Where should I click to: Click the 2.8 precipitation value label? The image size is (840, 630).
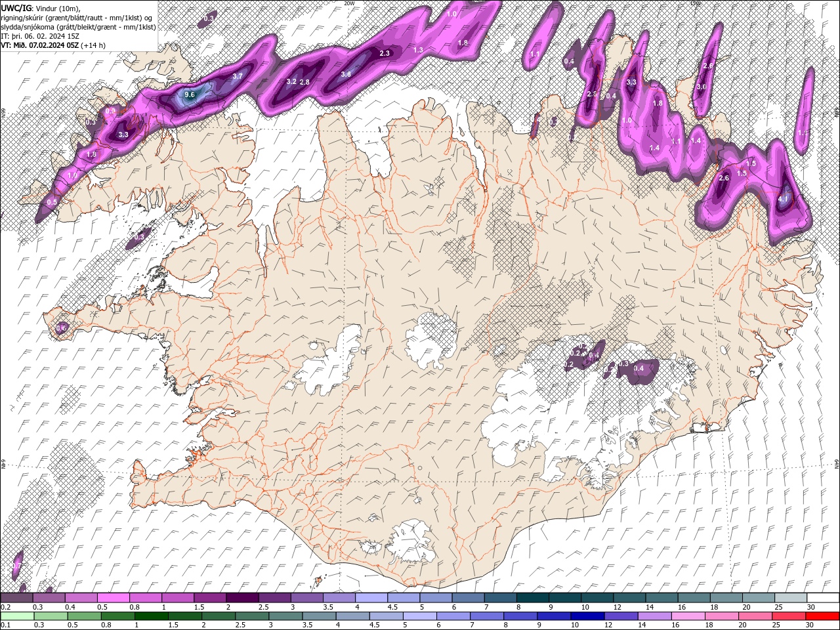coord(304,82)
